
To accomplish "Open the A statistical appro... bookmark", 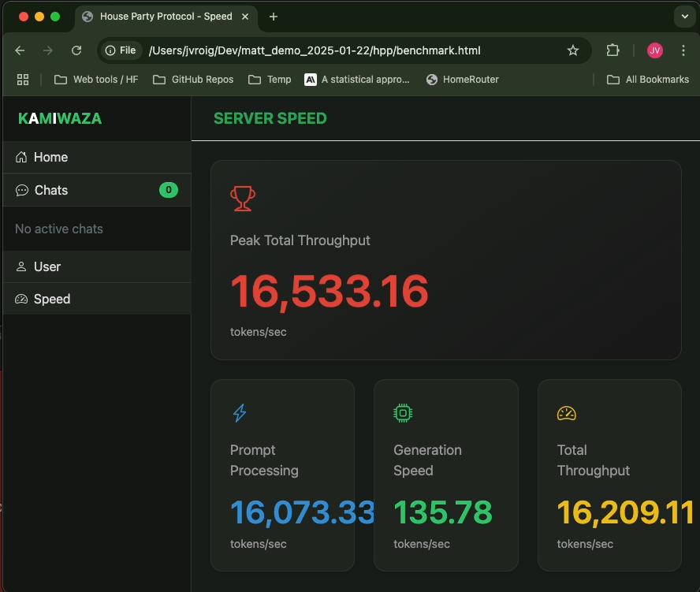I will point(356,80).
